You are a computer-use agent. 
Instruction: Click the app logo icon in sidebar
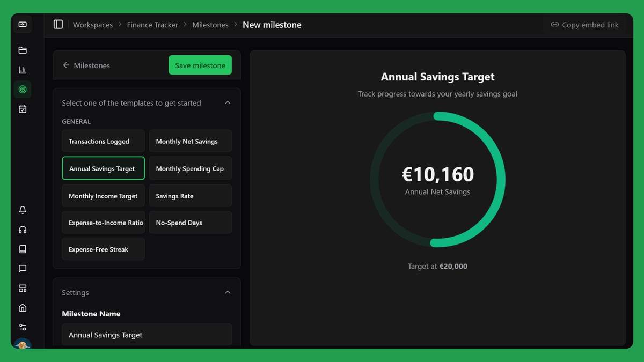point(23,25)
